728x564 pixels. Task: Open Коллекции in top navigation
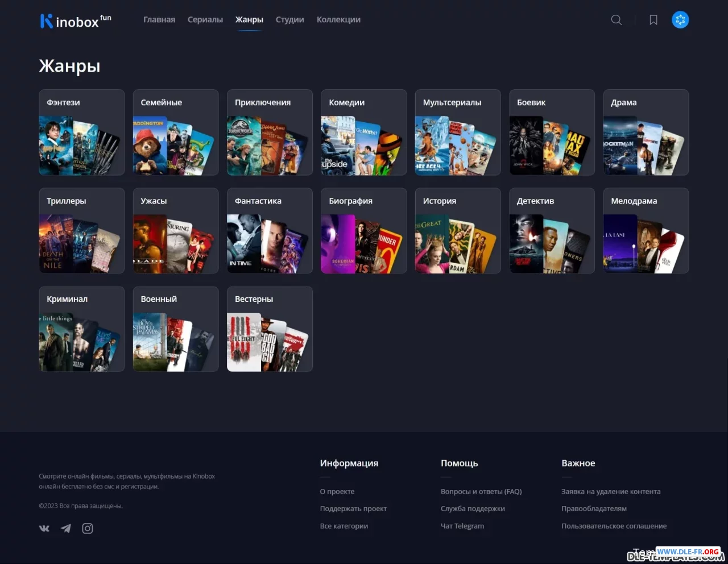point(338,19)
